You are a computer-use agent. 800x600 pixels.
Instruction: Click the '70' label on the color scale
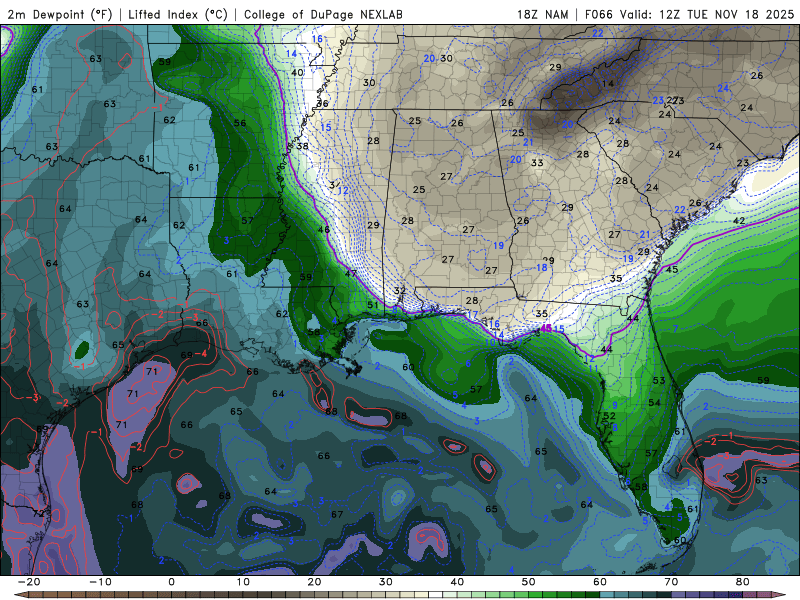[x=671, y=582]
